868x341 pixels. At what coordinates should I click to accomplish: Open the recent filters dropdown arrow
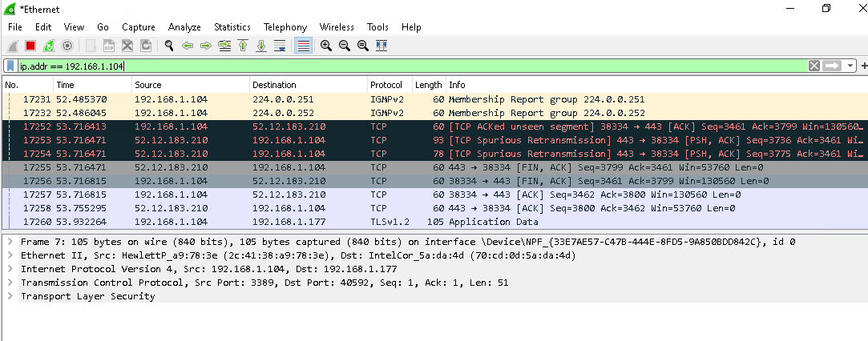coord(851,66)
